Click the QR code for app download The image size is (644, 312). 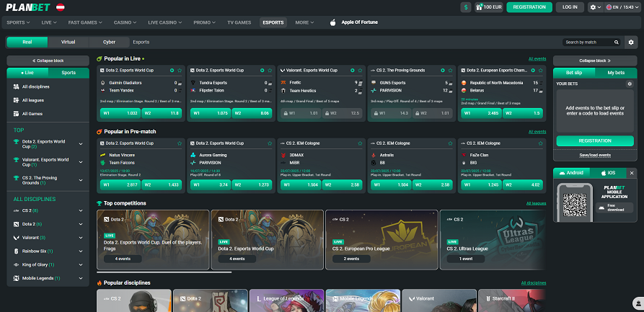(574, 205)
